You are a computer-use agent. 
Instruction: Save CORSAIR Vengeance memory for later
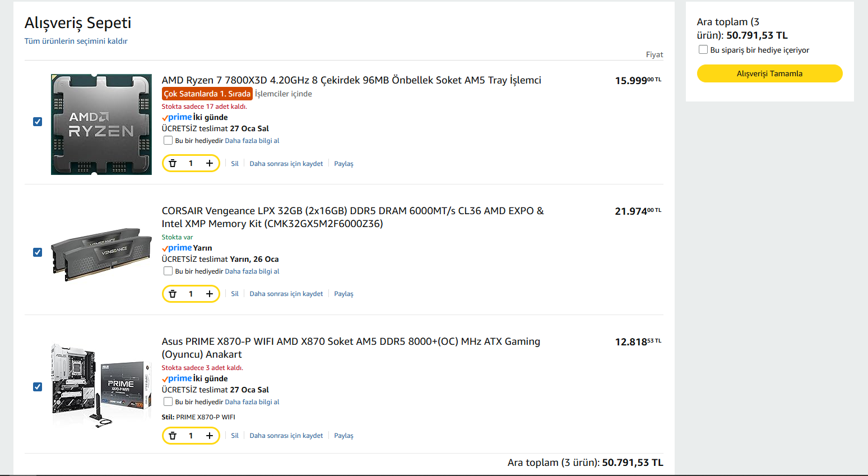286,294
